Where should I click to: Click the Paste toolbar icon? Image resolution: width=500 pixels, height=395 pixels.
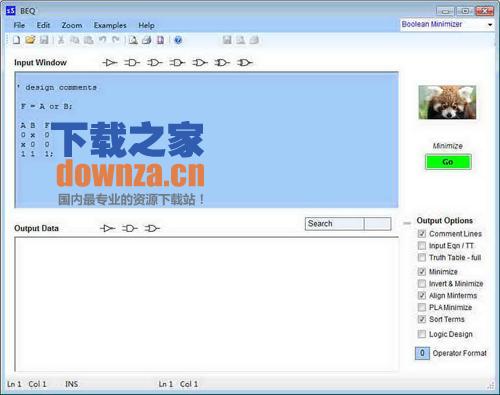88,40
